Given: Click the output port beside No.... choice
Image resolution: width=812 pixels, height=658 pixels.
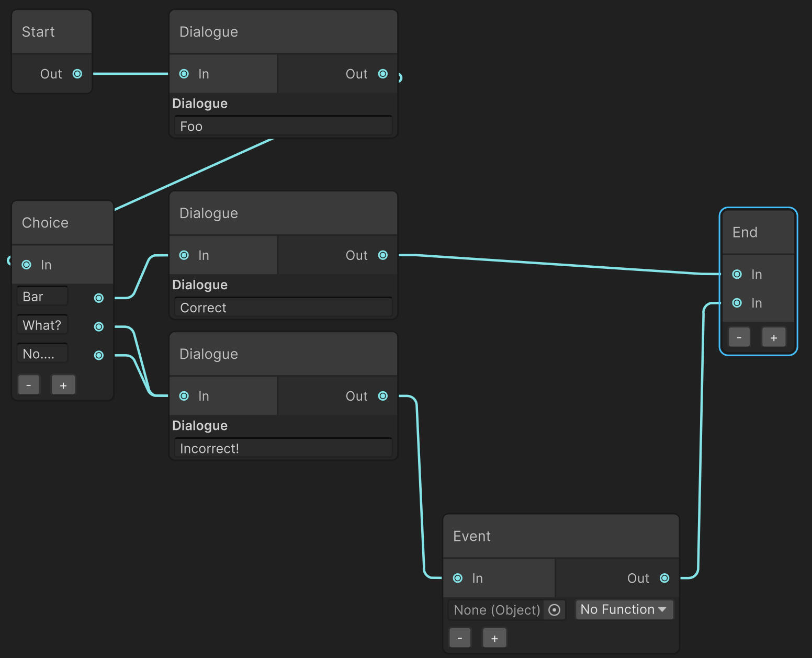Looking at the screenshot, I should 99,356.
